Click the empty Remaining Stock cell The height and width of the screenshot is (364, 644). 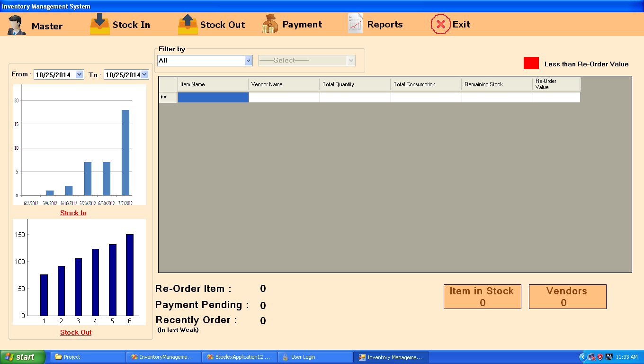point(497,97)
